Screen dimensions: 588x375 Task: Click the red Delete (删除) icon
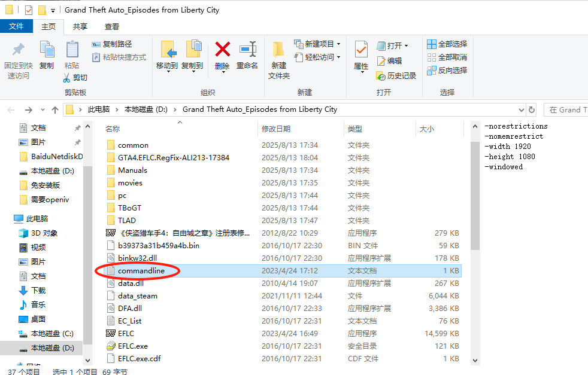coord(222,50)
